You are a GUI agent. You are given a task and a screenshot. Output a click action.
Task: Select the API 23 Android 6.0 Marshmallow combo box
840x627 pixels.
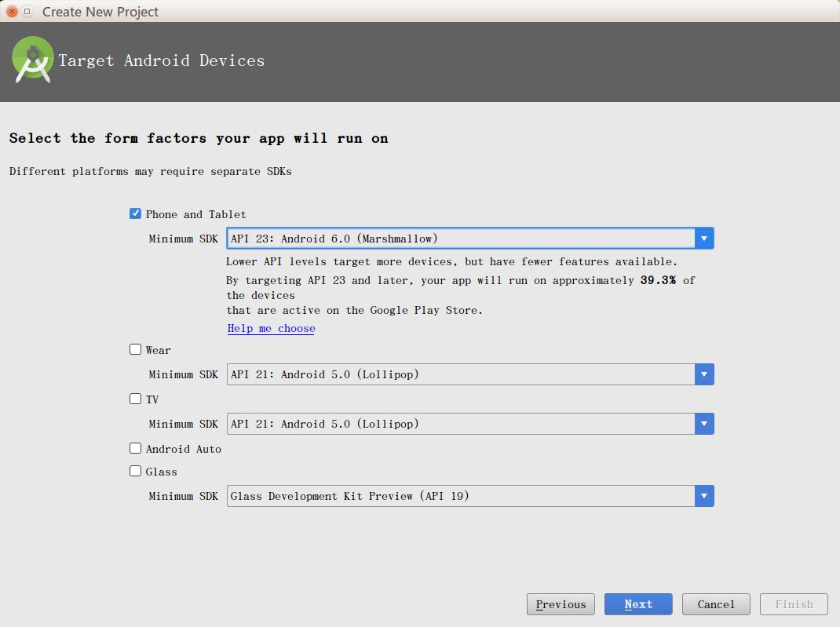coord(470,239)
